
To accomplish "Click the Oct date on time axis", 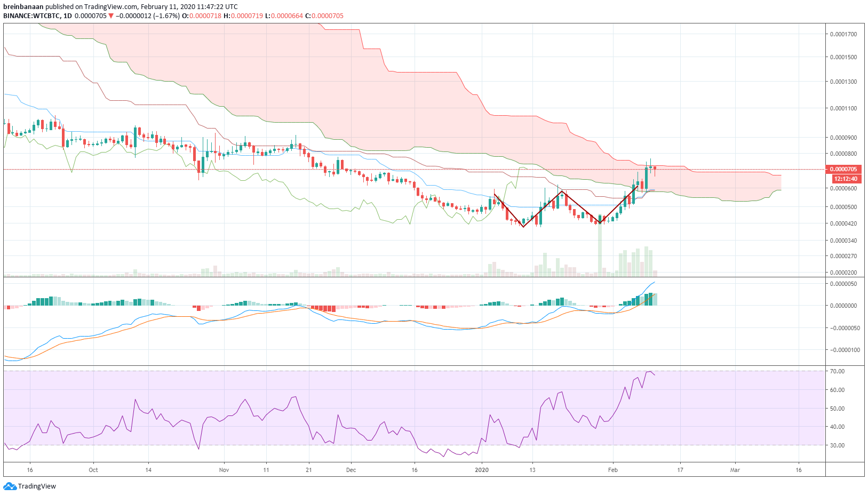I will click(x=93, y=470).
